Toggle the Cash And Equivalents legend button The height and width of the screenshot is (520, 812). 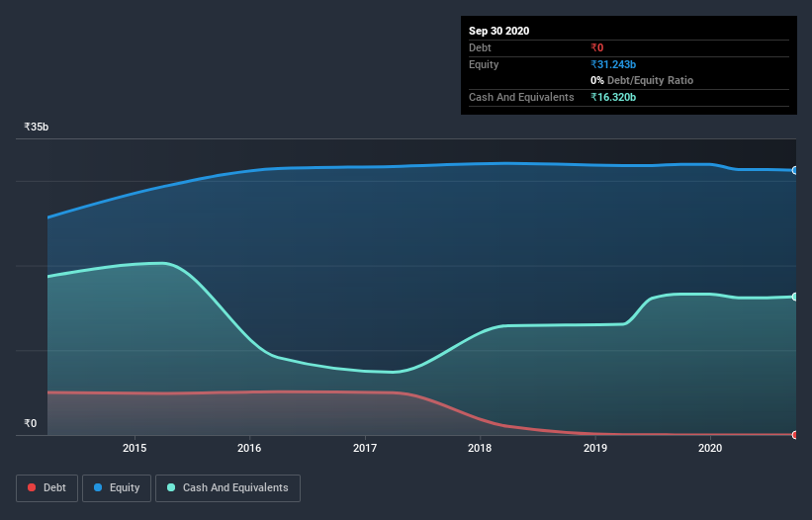[227, 488]
